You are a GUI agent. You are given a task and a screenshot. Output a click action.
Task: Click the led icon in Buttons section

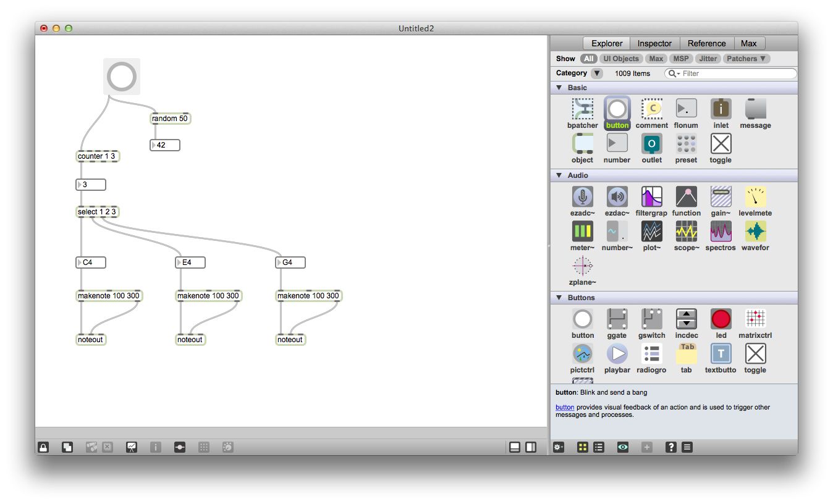click(721, 319)
